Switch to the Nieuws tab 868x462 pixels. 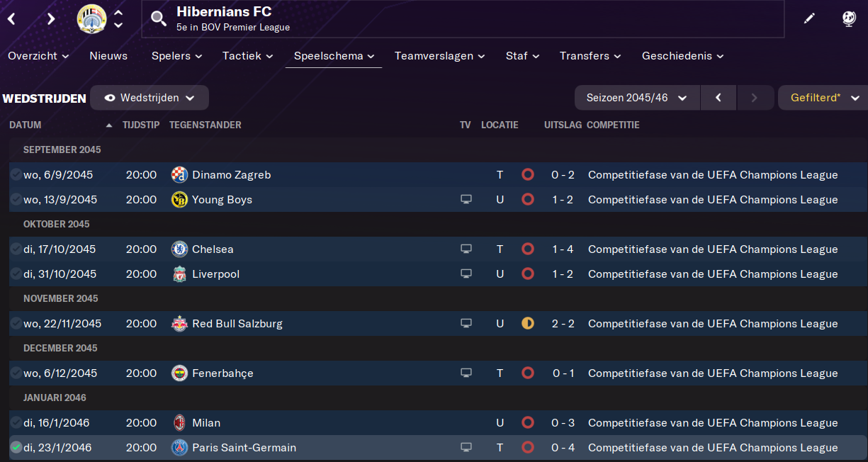108,56
